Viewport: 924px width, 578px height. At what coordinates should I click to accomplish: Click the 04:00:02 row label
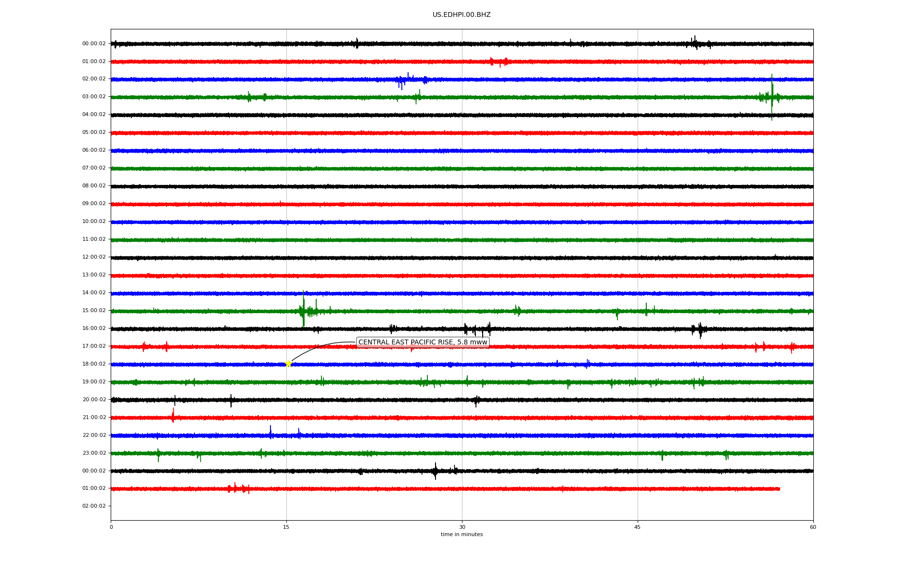click(94, 115)
